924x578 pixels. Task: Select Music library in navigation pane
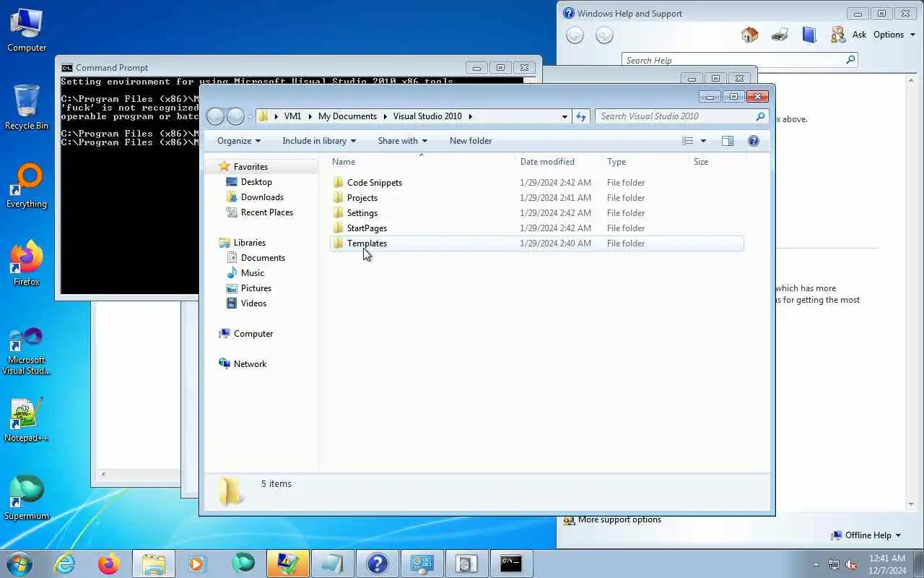(x=252, y=273)
